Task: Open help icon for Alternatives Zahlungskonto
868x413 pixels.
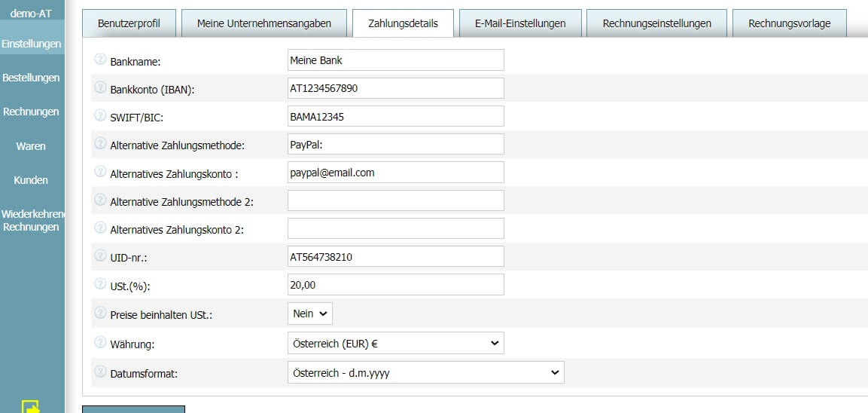Action: (100, 171)
